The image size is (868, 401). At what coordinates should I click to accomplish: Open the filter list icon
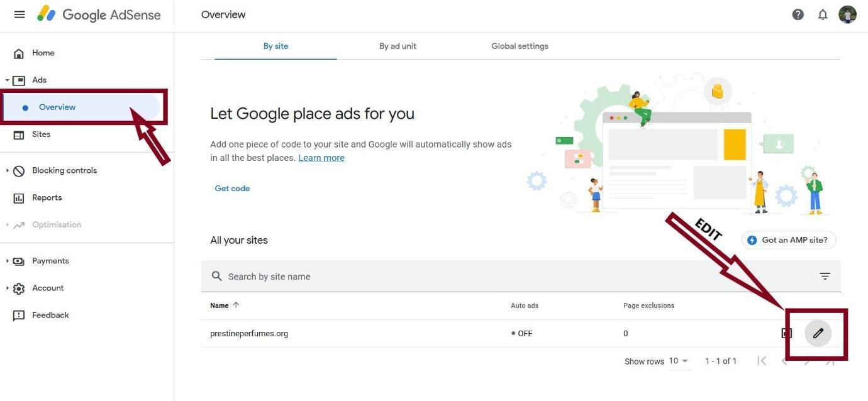[x=825, y=277]
